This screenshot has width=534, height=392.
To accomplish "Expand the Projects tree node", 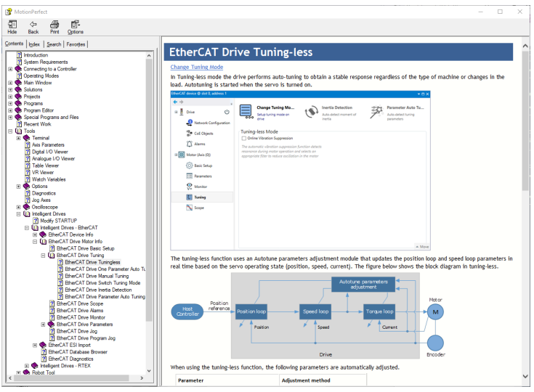I will 10,97.
